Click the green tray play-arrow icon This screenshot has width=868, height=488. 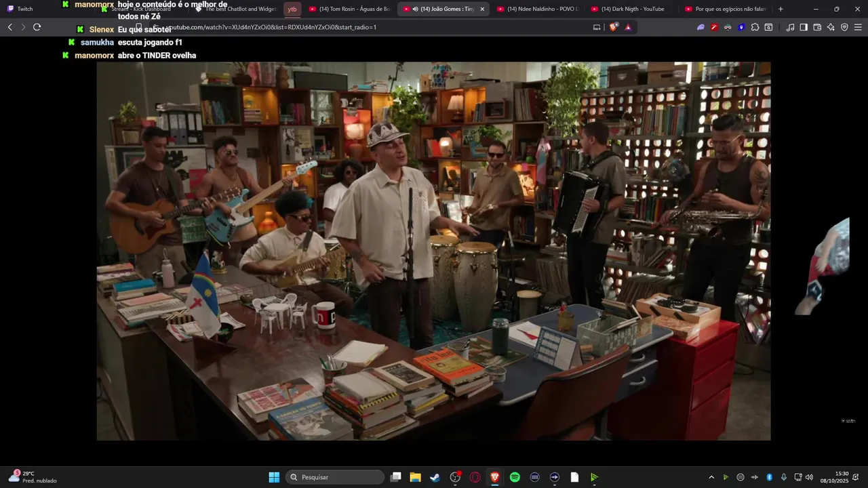[726, 477]
